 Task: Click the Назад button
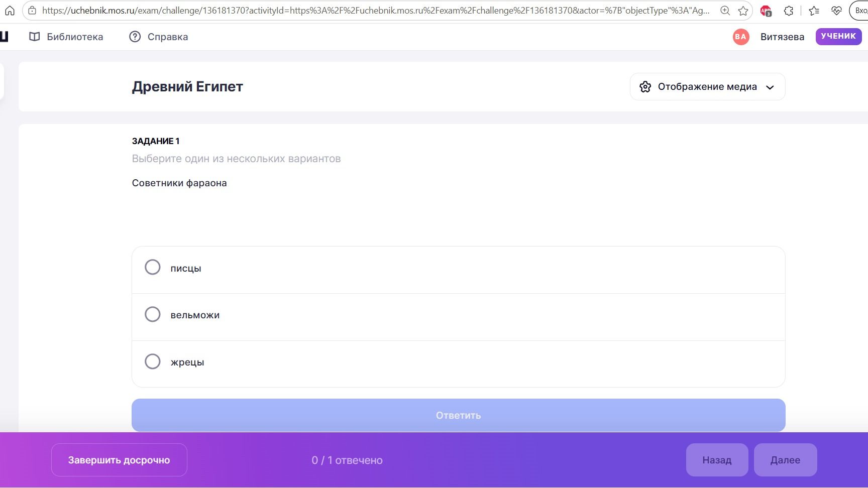[717, 460]
